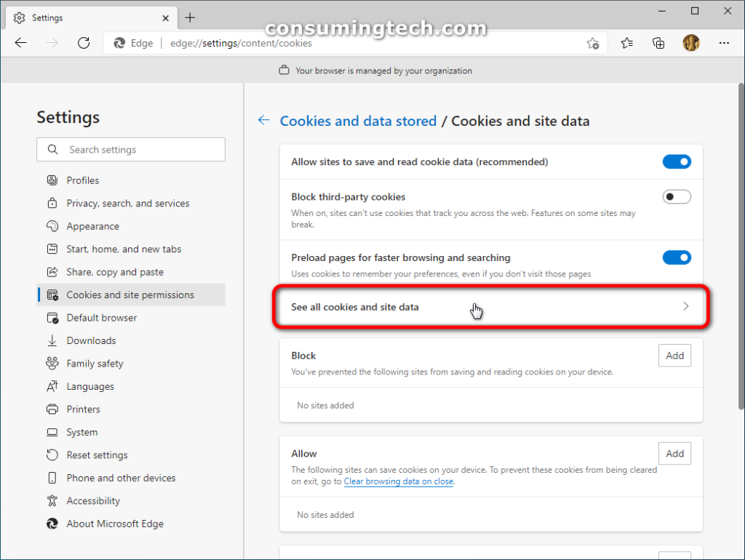Click the Reset settings icon
This screenshot has height=560, width=745.
point(52,455)
